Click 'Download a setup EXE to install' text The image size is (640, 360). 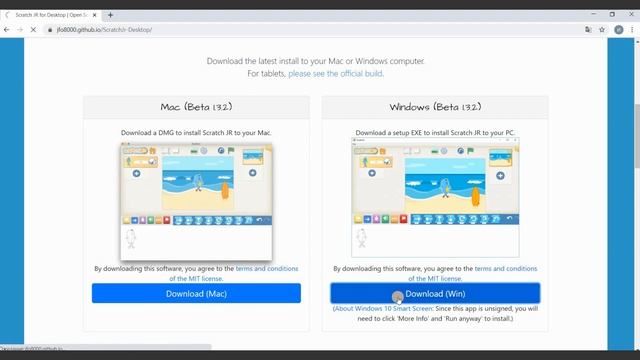(435, 133)
